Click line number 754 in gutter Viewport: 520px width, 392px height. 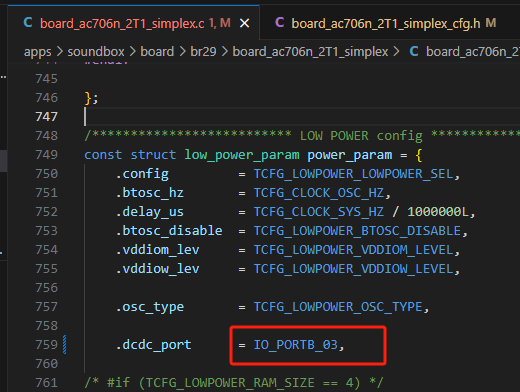point(46,250)
